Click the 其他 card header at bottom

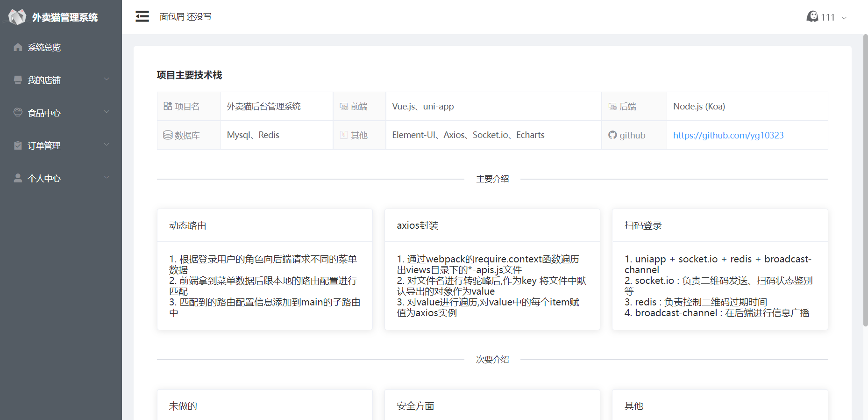720,406
